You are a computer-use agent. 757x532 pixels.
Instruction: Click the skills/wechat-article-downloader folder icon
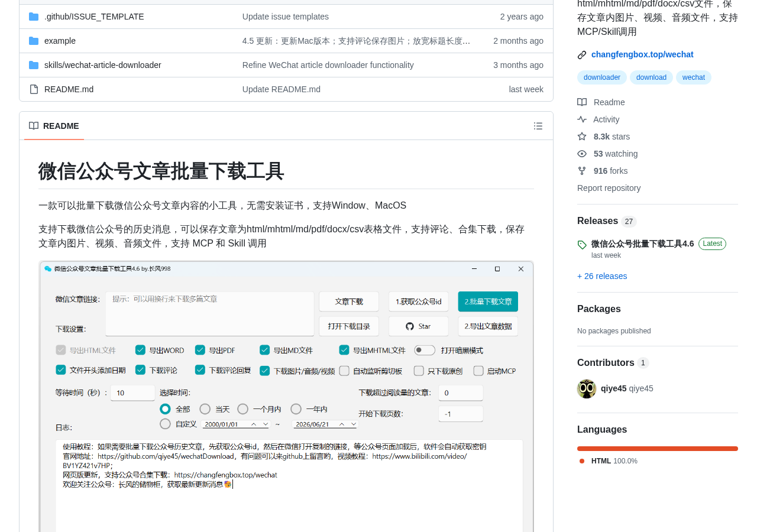(x=34, y=65)
